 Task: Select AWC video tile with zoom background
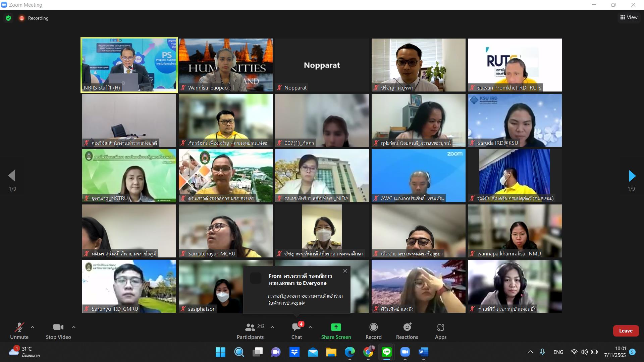[419, 176]
